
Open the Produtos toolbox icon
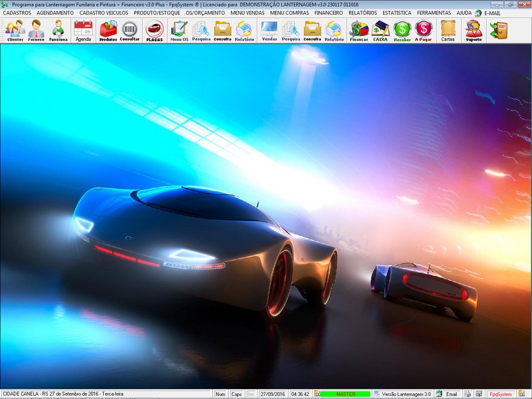108,31
